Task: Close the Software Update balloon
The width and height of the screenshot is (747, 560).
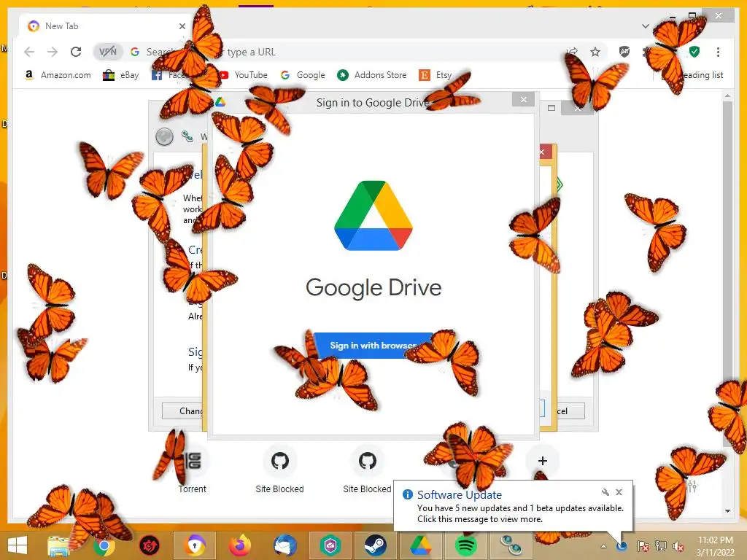Action: tap(619, 492)
